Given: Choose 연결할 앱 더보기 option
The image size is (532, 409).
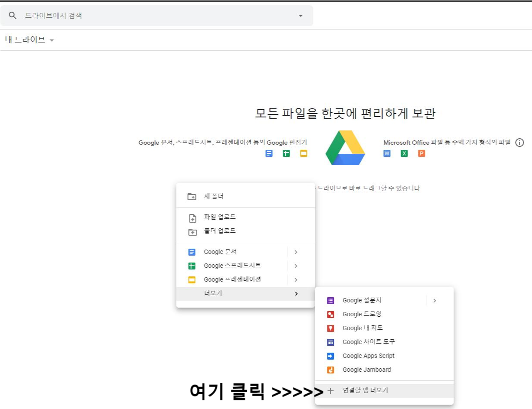Looking at the screenshot, I should coord(384,390).
